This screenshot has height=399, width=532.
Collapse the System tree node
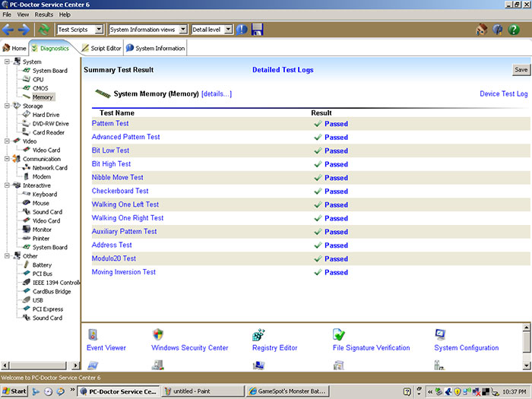(7, 62)
